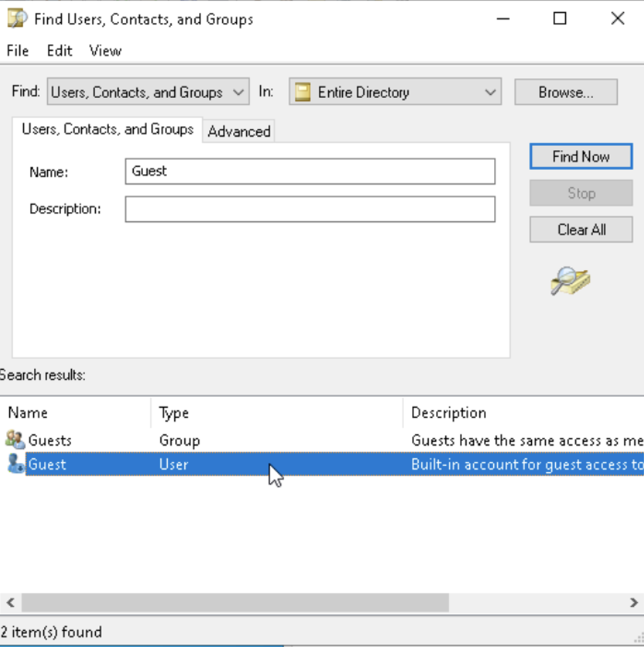Click the Guests group icon
This screenshot has height=647, width=644.
click(15, 439)
